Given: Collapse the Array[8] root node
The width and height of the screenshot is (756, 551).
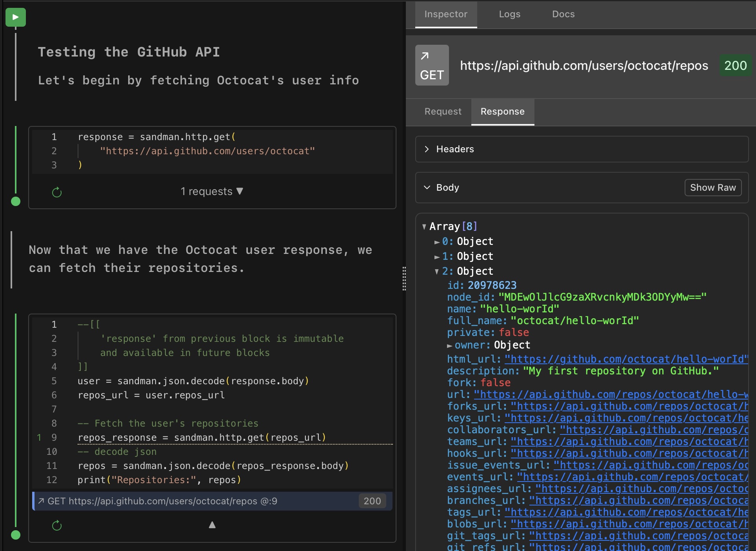Looking at the screenshot, I should click(424, 227).
